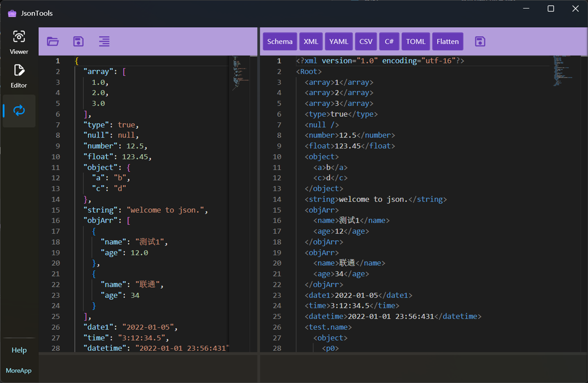Open the Viewer panel
The width and height of the screenshot is (588, 383).
coord(19,42)
